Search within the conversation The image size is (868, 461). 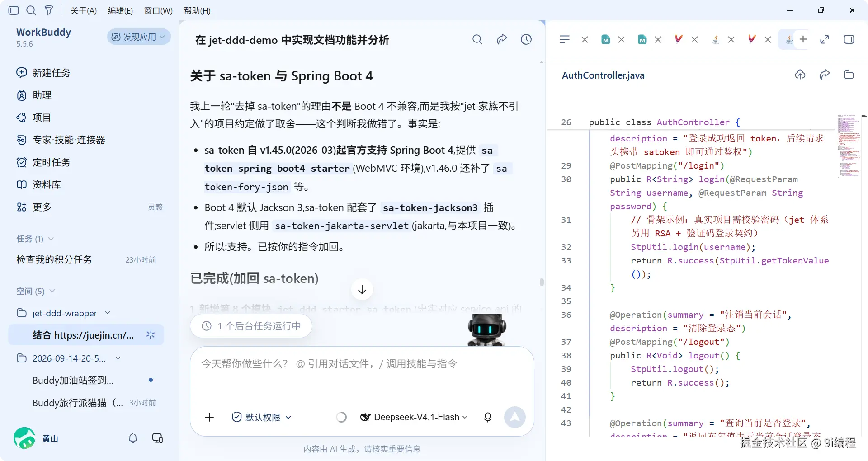(x=477, y=39)
